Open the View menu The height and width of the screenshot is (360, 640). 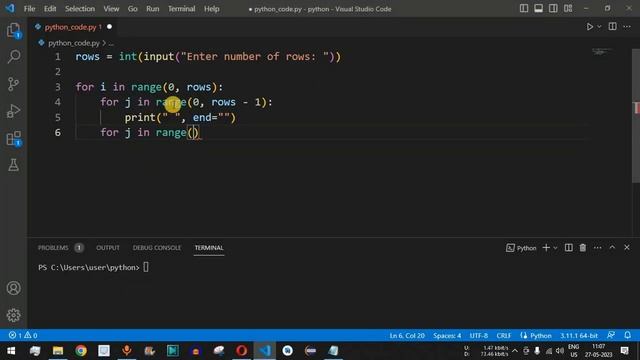tap(111, 9)
